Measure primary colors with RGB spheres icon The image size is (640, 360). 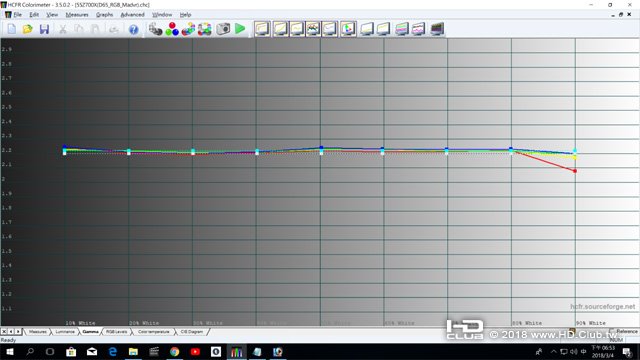pyautogui.click(x=172, y=29)
